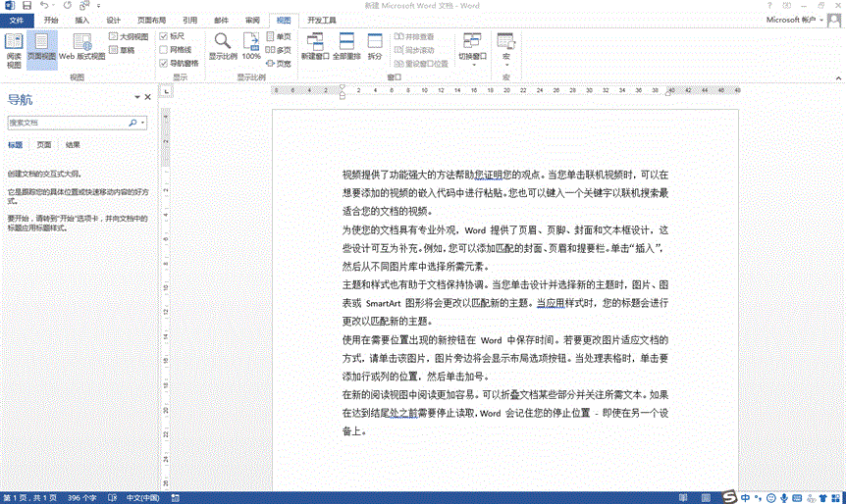
Task: Open the 插入 (Insert) ribbon tab
Action: pos(81,20)
